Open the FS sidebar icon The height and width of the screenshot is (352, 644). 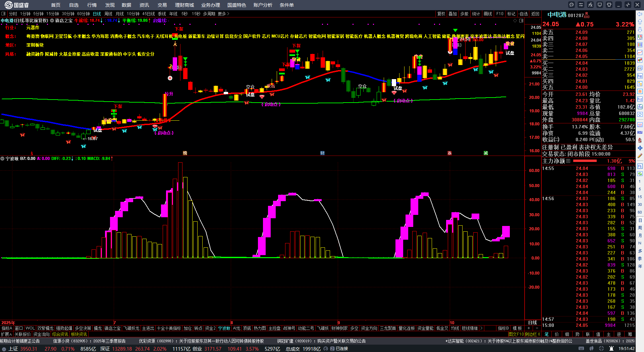tap(640, 166)
